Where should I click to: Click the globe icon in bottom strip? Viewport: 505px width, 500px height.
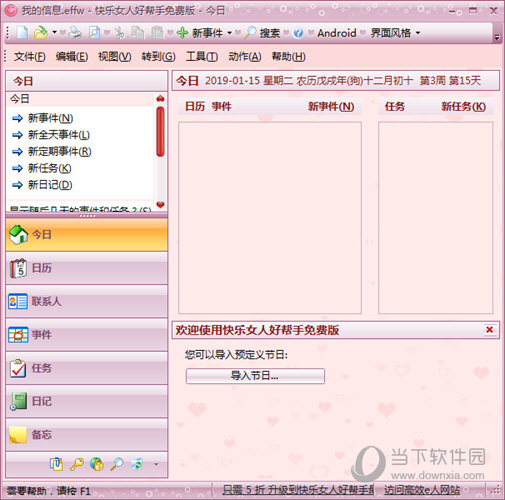[x=97, y=464]
